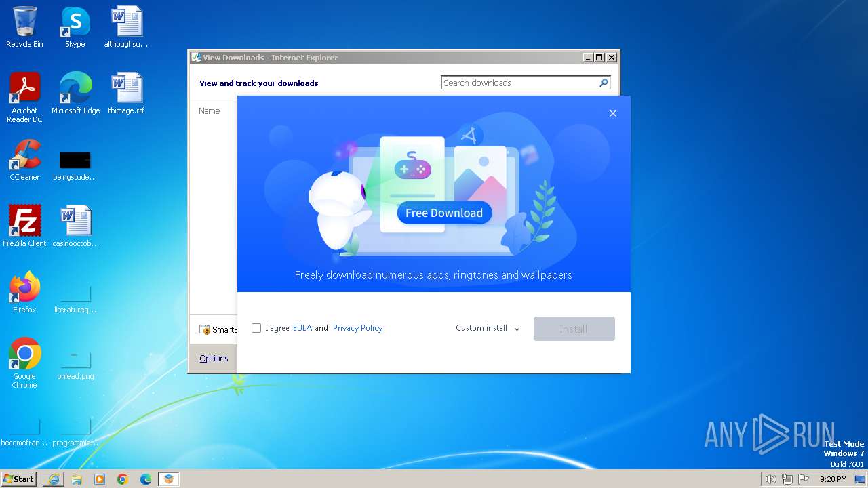Open File Explorer from the taskbar
This screenshot has height=488, width=868.
pos(77,479)
